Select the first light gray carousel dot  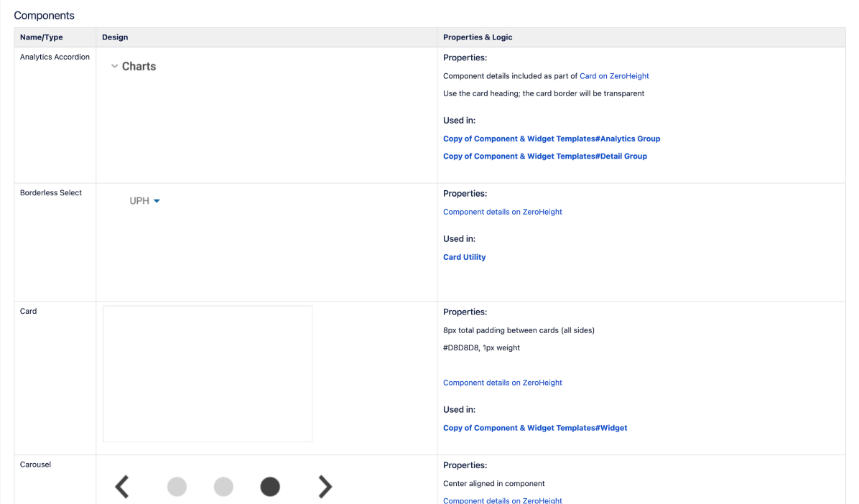[177, 487]
